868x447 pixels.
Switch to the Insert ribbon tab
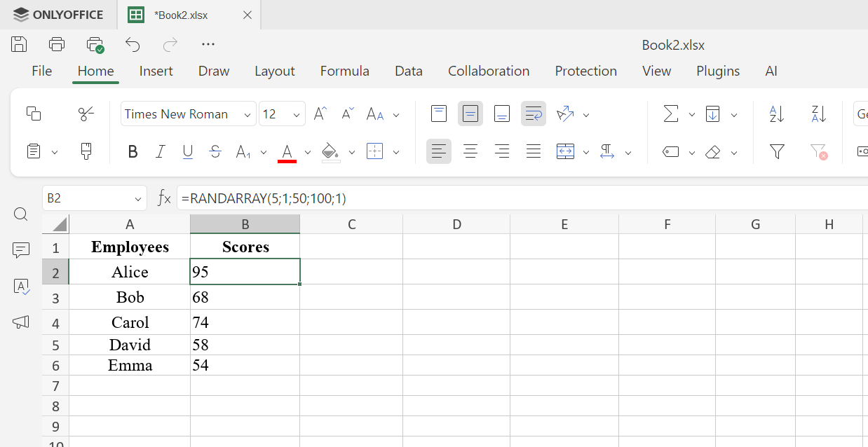point(156,71)
